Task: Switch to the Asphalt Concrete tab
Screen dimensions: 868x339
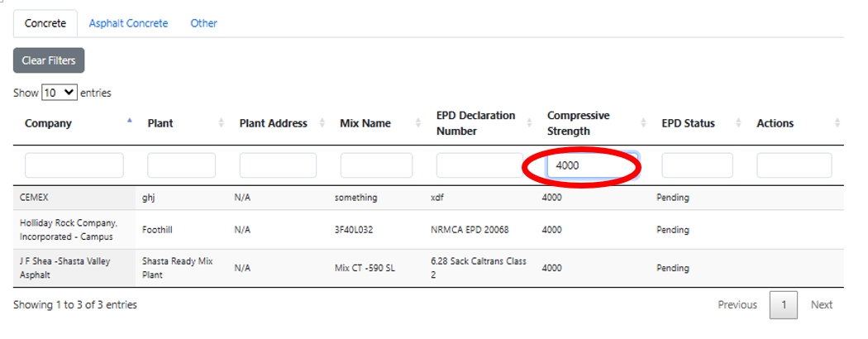Action: pyautogui.click(x=128, y=23)
